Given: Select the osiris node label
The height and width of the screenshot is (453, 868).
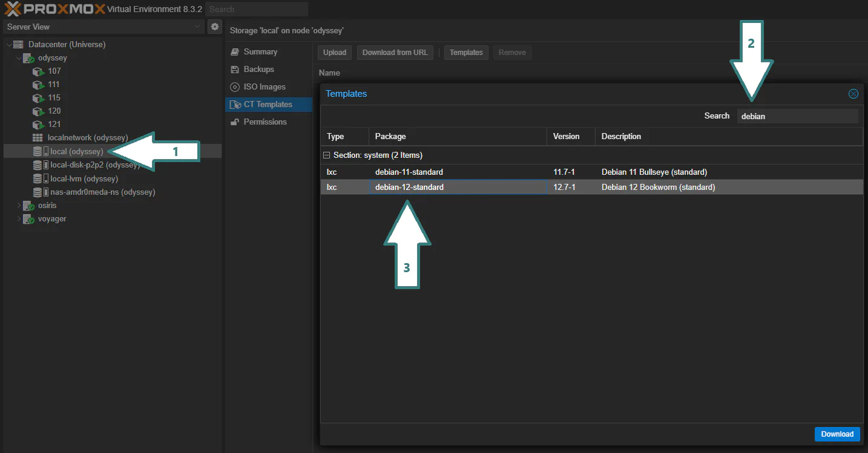Looking at the screenshot, I should click(47, 206).
